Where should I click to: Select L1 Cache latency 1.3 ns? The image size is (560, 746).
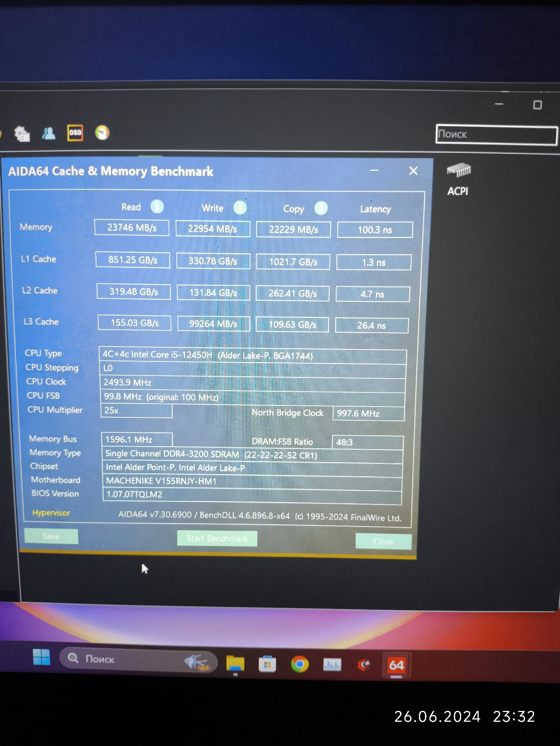(374, 262)
